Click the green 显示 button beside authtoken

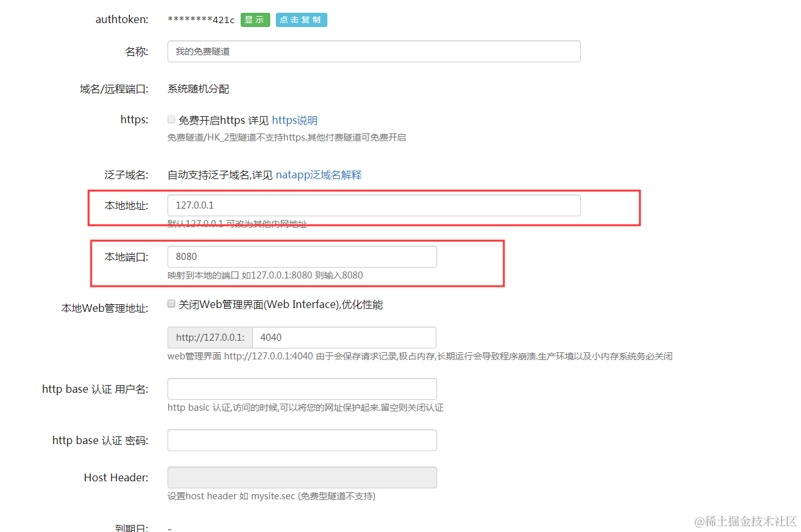pyautogui.click(x=255, y=20)
